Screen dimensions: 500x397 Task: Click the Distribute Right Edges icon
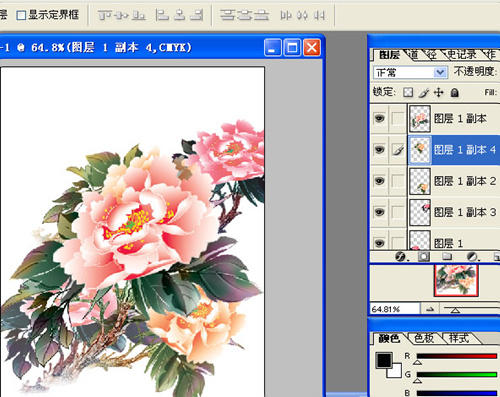point(319,15)
